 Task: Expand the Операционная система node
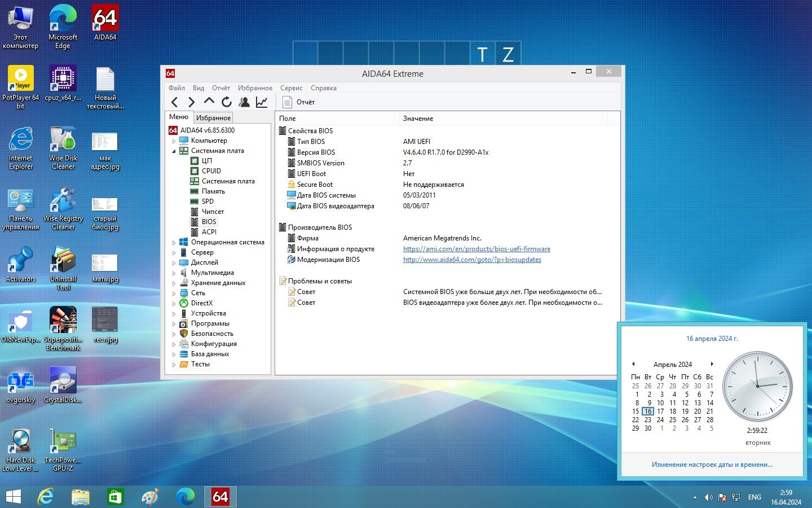174,243
